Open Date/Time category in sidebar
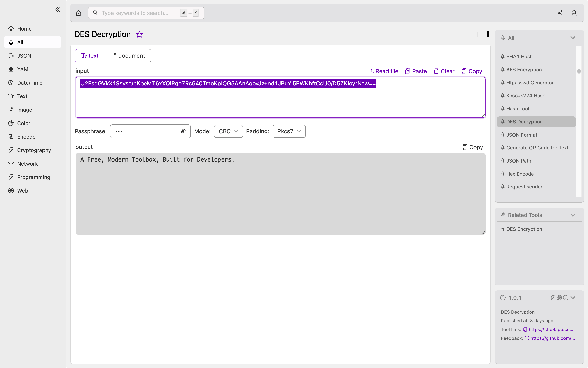Image resolution: width=588 pixels, height=368 pixels. [32, 83]
